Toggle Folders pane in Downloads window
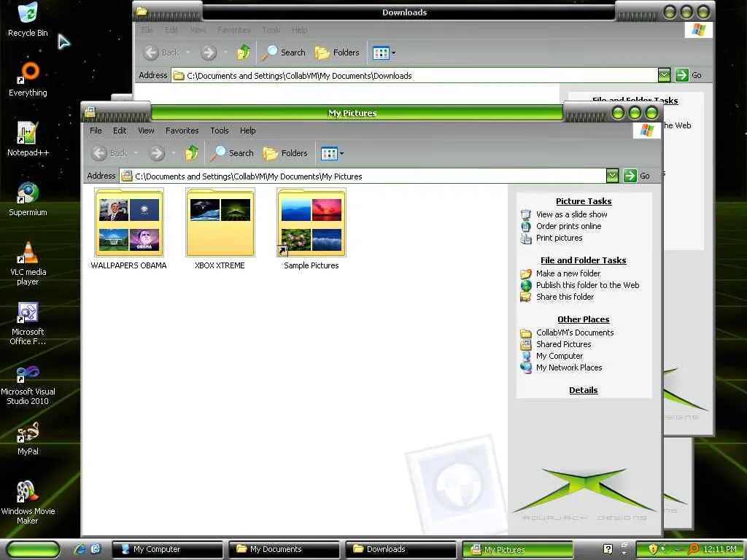Screen dimensions: 747x560 pos(337,52)
